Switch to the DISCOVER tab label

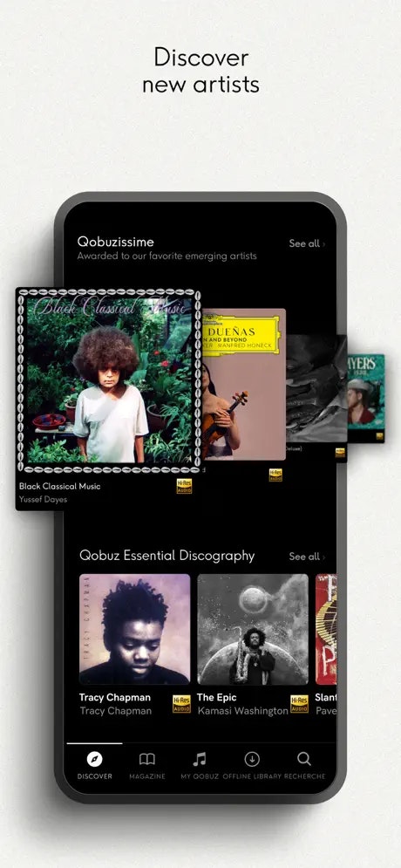[94, 776]
